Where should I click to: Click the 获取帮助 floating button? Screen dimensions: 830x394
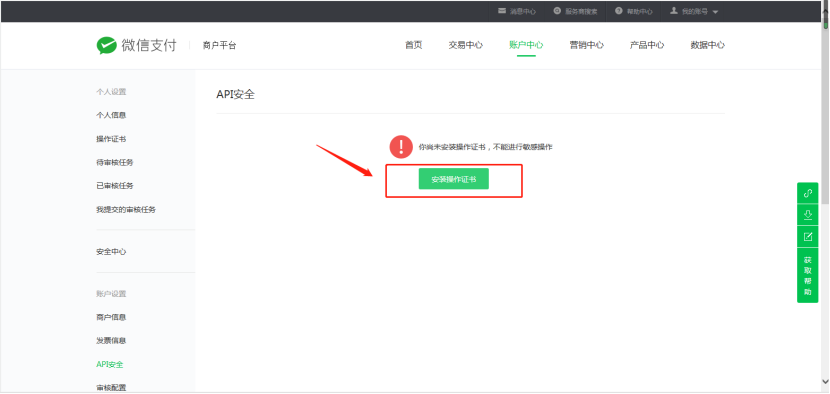(x=808, y=275)
